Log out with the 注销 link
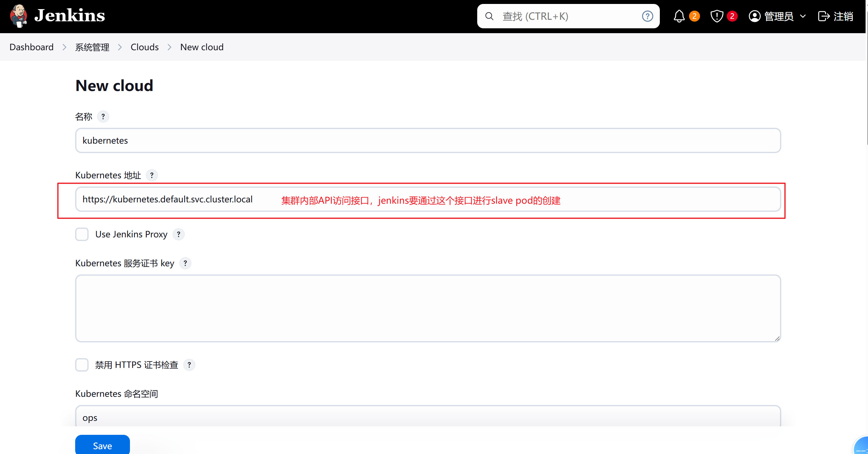This screenshot has width=868, height=454. [836, 16]
